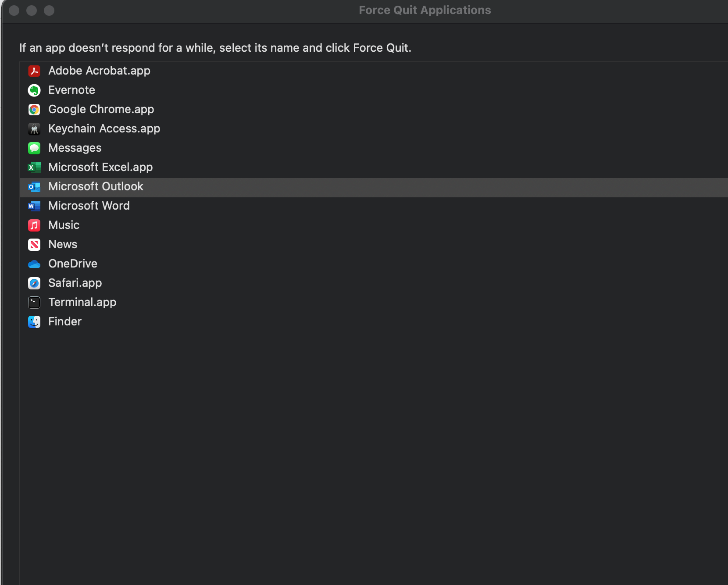
Task: Click the Terminal app icon
Action: coord(34,302)
